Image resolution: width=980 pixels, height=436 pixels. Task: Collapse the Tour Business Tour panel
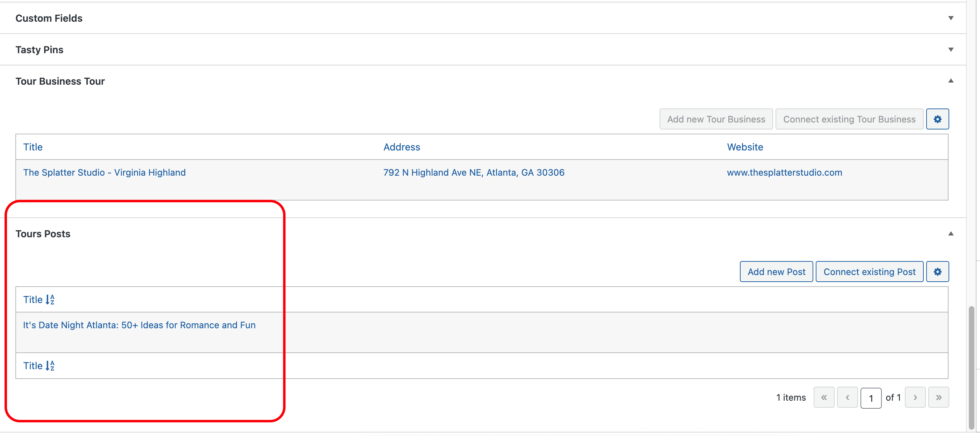pyautogui.click(x=950, y=81)
